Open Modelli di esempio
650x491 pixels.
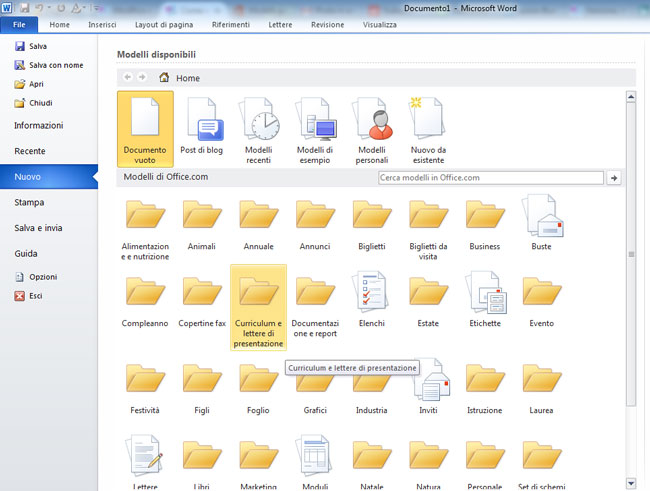(x=315, y=129)
